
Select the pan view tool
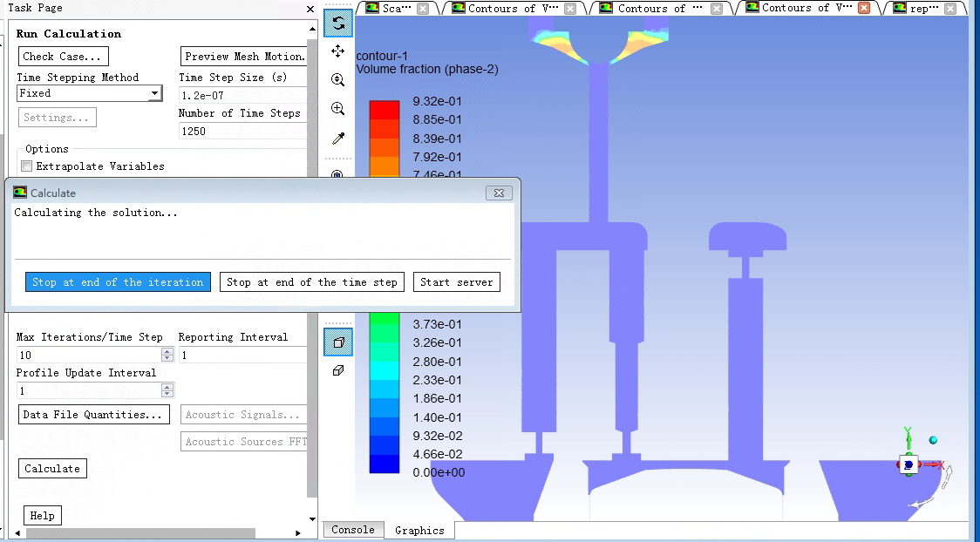tap(338, 51)
